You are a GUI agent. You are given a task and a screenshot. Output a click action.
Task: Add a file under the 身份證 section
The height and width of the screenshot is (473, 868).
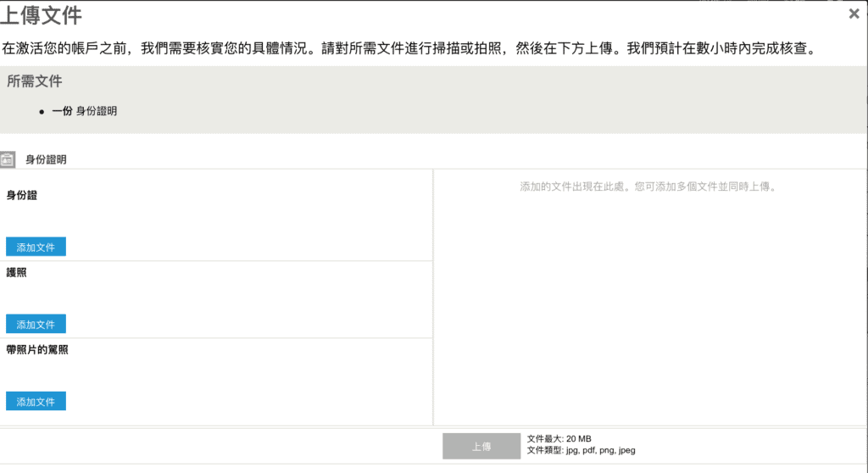(x=36, y=247)
